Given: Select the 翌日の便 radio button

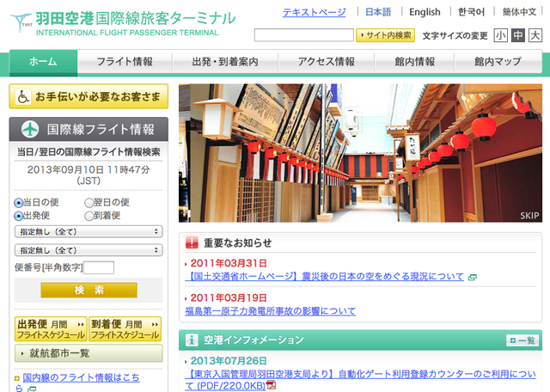Looking at the screenshot, I should (89, 203).
